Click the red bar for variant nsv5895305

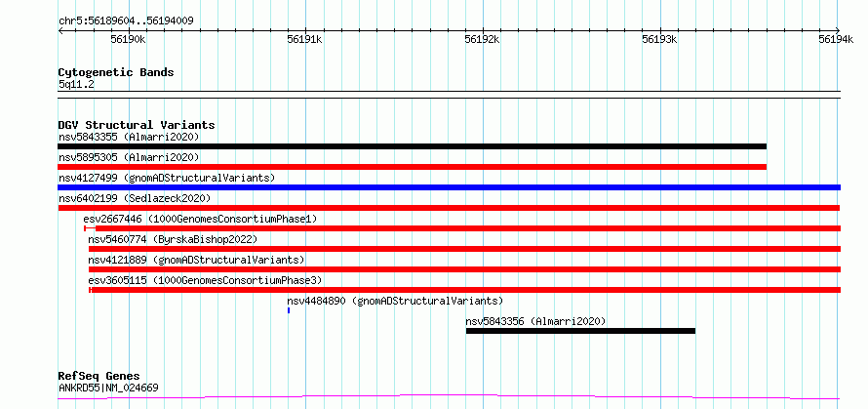(x=412, y=167)
